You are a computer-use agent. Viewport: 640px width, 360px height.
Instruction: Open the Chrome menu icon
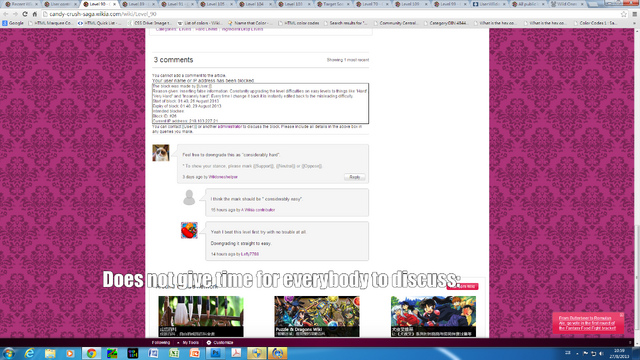click(634, 14)
